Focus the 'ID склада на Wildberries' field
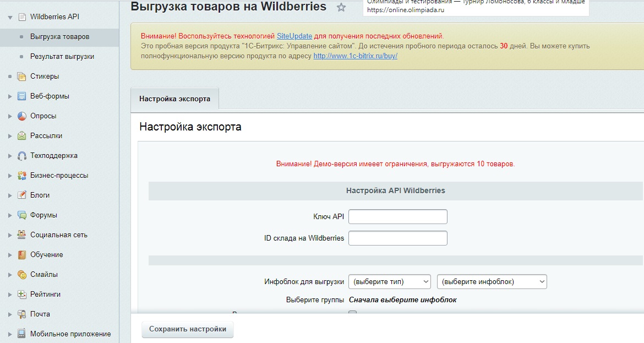This screenshot has height=343, width=644. [x=398, y=238]
